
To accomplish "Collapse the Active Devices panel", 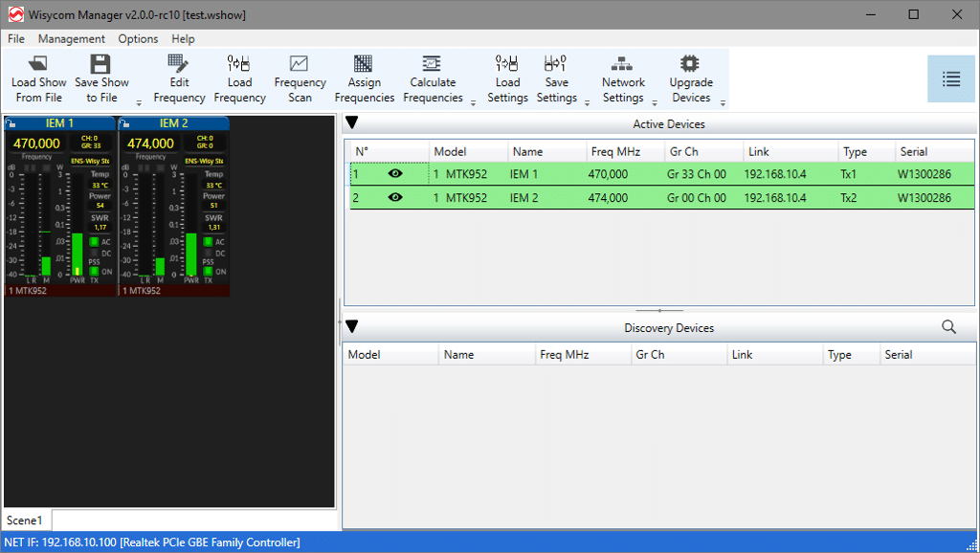I will point(352,122).
